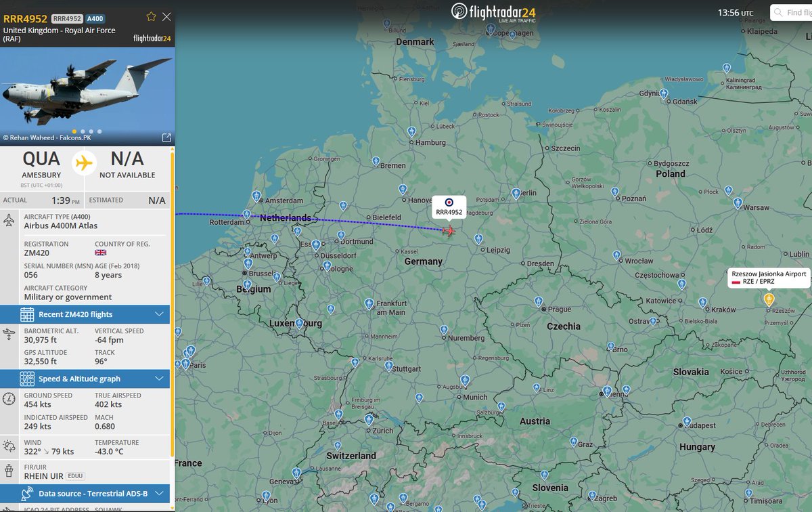812x512 pixels.
Task: Select the Cologne airport pin
Action: tap(328, 266)
